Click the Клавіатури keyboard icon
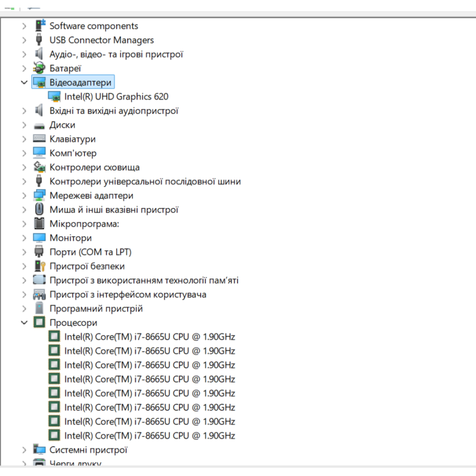 tap(39, 139)
